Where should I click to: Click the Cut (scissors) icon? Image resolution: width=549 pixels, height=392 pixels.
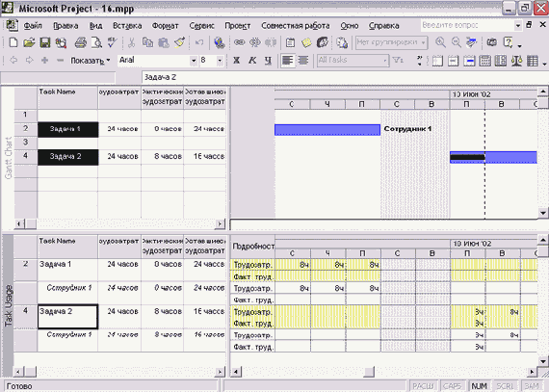click(x=131, y=42)
